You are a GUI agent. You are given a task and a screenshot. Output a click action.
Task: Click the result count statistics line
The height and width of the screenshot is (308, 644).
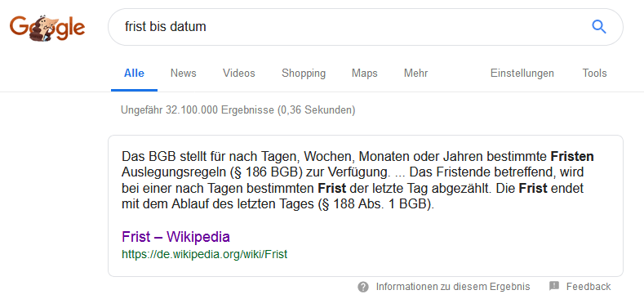pyautogui.click(x=238, y=110)
